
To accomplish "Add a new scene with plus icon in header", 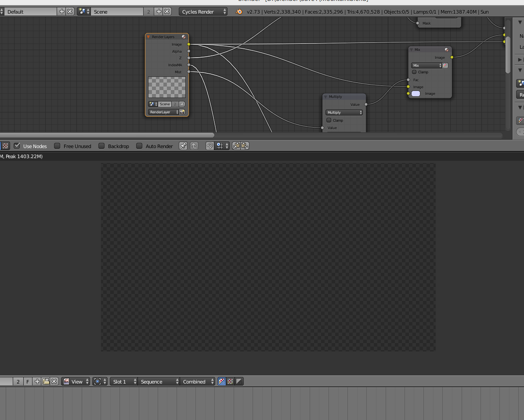I will 159,12.
